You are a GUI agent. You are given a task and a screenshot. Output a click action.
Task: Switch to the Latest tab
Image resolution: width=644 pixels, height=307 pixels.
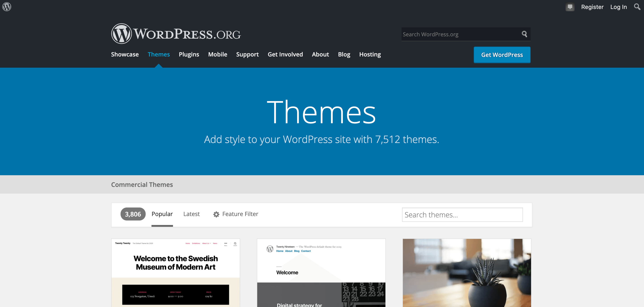(192, 214)
